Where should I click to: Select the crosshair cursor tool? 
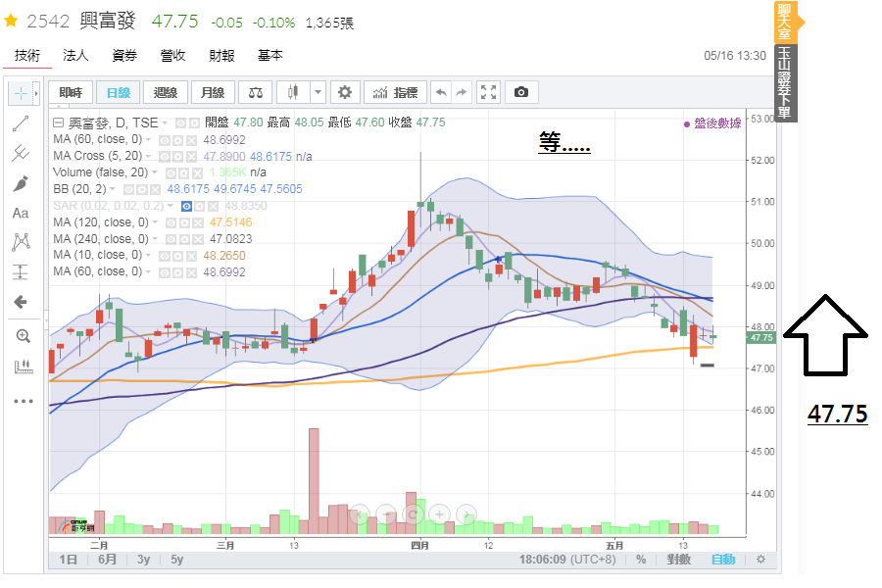(21, 93)
